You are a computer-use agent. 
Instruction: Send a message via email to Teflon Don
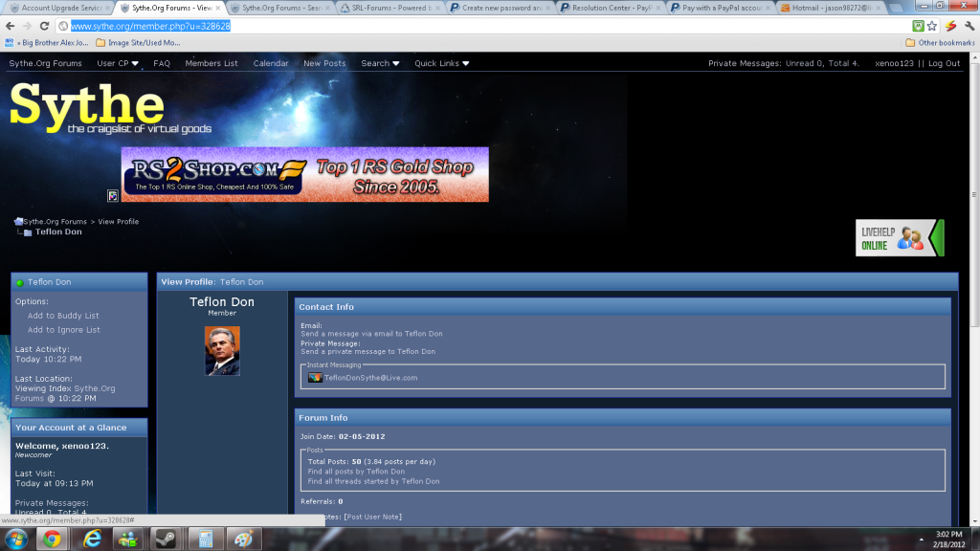[x=371, y=334]
